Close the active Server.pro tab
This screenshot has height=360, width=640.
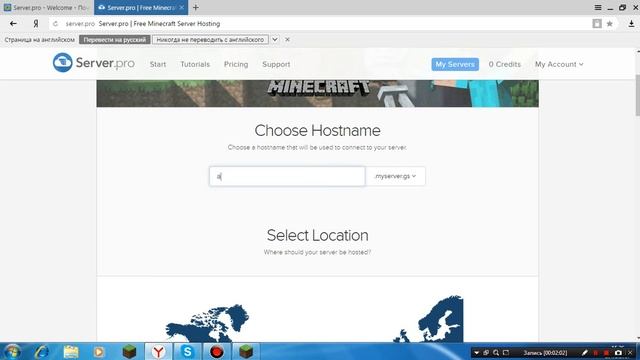tap(182, 7)
